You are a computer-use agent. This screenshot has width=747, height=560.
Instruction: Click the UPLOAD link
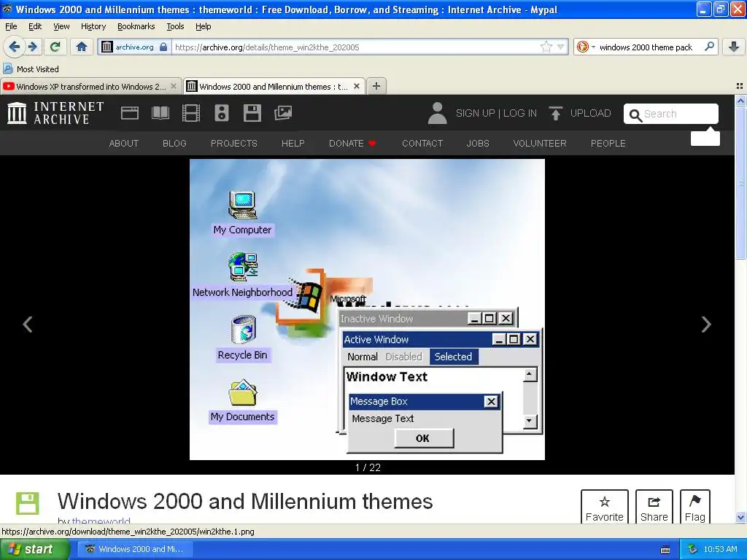click(590, 113)
